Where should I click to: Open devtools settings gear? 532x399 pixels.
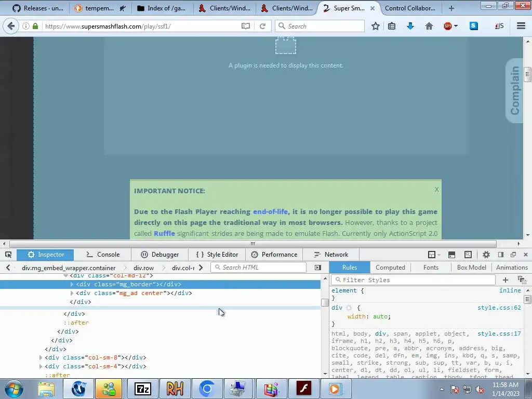[486, 255]
